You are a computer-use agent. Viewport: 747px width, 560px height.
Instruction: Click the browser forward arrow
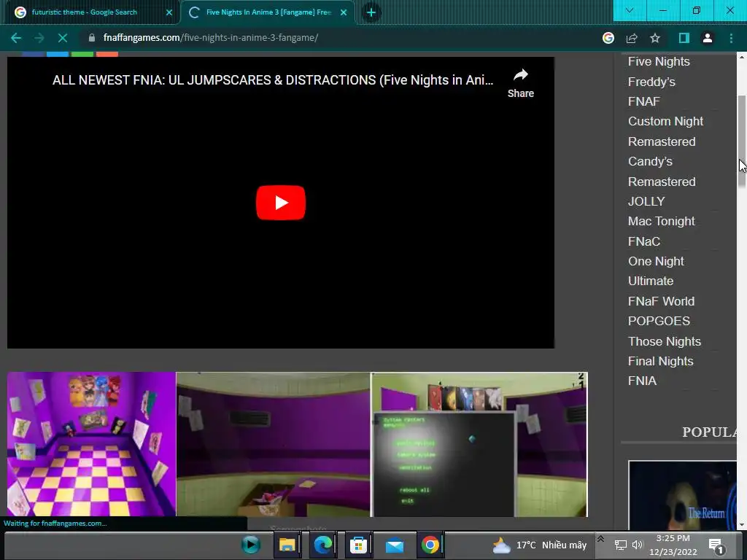[x=39, y=38]
